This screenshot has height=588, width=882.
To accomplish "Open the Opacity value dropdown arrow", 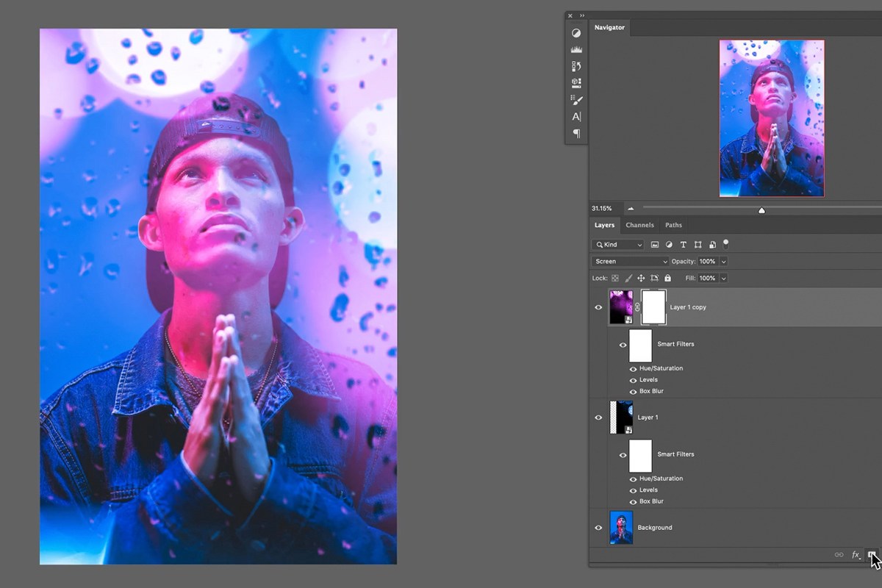I will coord(723,262).
